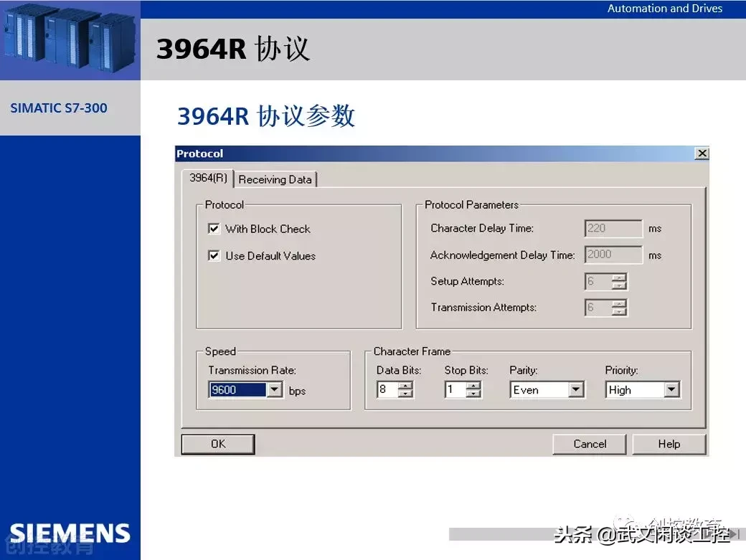
Task: Decrease Stop Bits with down arrow
Action: click(x=473, y=394)
